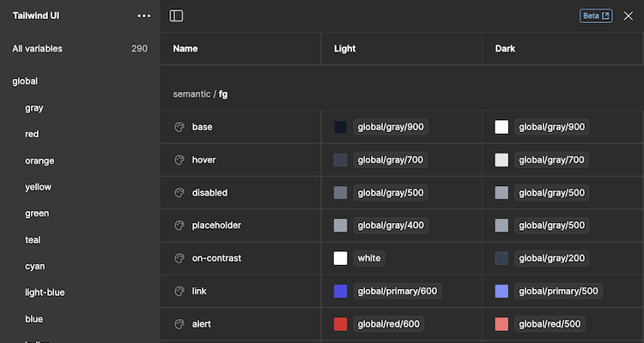Open the gray group in sidebar
Screen dimensions: 644x343
(34, 108)
